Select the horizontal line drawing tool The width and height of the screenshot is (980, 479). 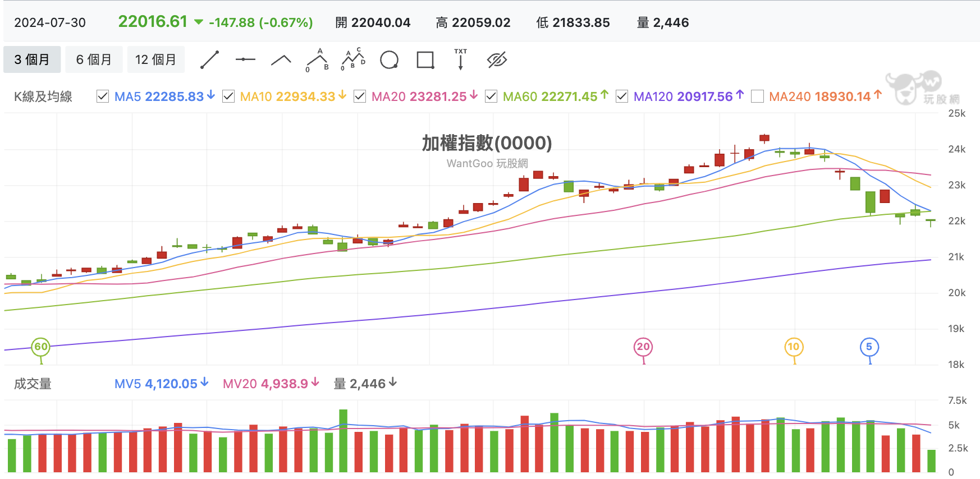click(x=245, y=59)
